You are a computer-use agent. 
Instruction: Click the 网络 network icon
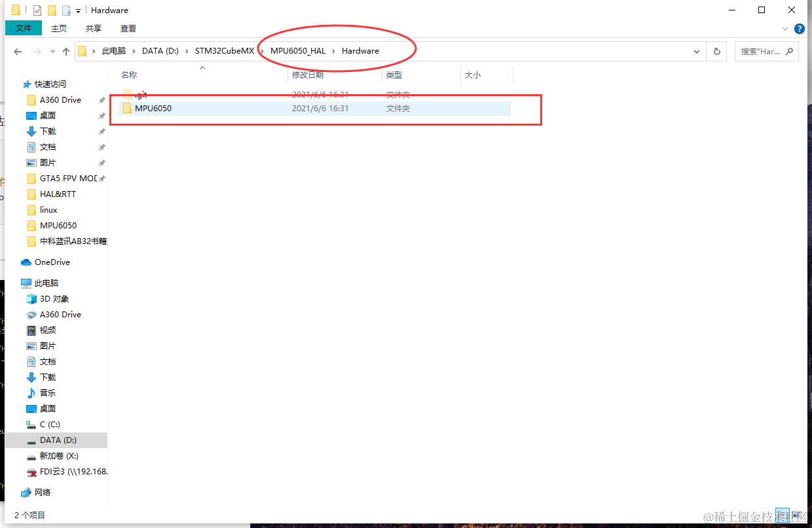(26, 493)
